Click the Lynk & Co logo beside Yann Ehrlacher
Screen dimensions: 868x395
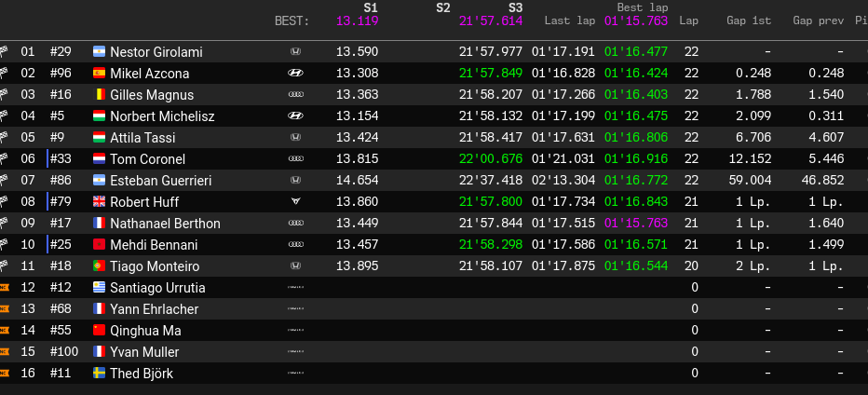(x=295, y=309)
